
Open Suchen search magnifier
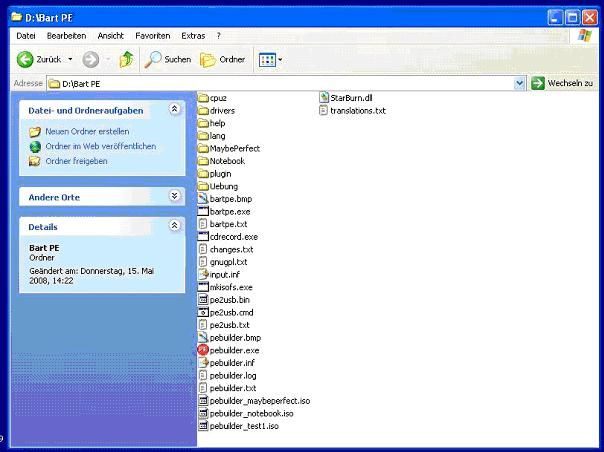153,59
